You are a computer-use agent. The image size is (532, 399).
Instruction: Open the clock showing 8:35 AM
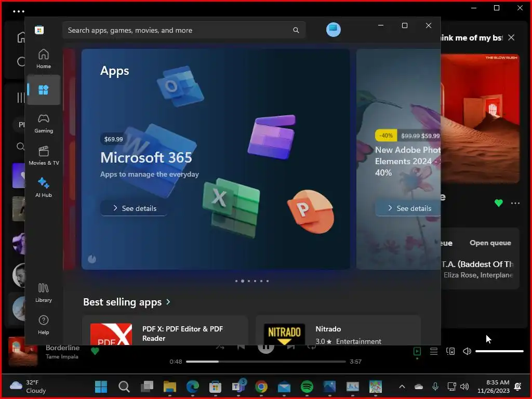click(494, 387)
